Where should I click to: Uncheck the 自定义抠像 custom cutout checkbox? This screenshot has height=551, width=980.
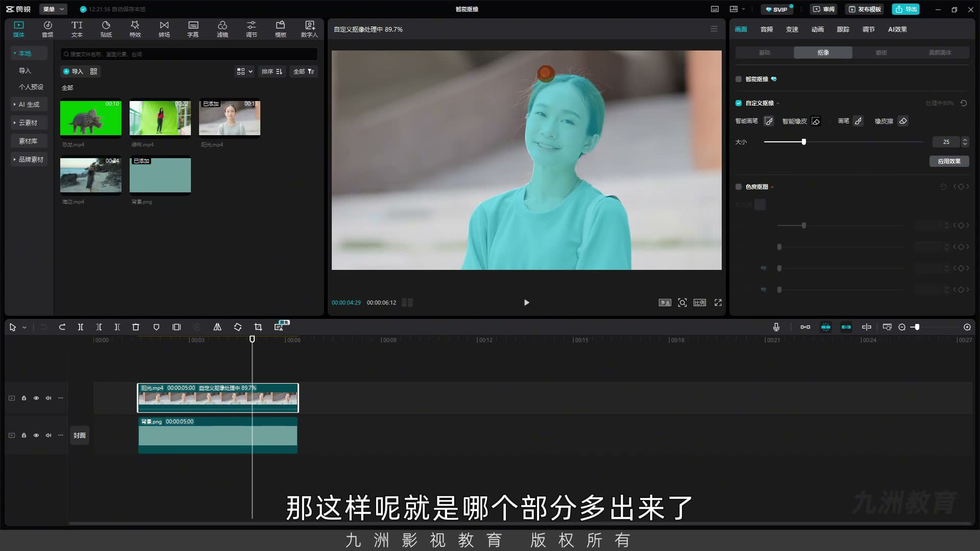point(739,103)
